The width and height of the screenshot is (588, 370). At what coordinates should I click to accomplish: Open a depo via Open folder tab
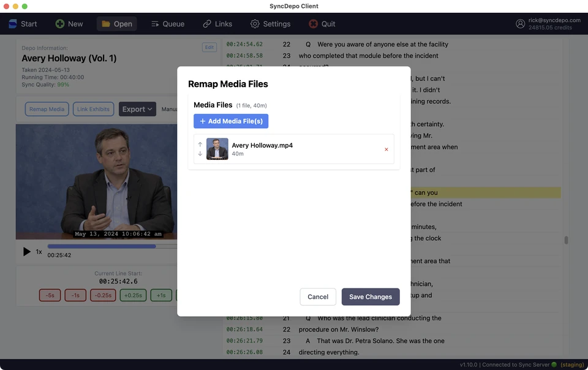tap(116, 24)
